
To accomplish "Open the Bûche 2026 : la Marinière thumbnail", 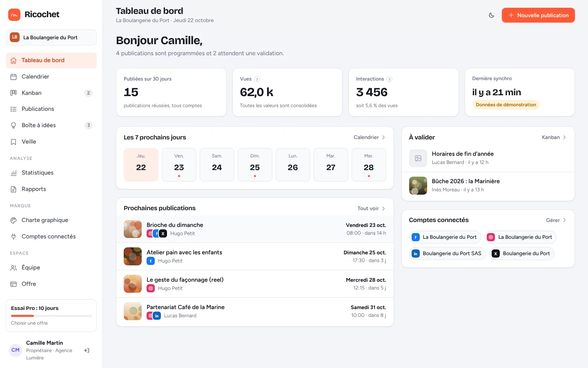I will (418, 186).
